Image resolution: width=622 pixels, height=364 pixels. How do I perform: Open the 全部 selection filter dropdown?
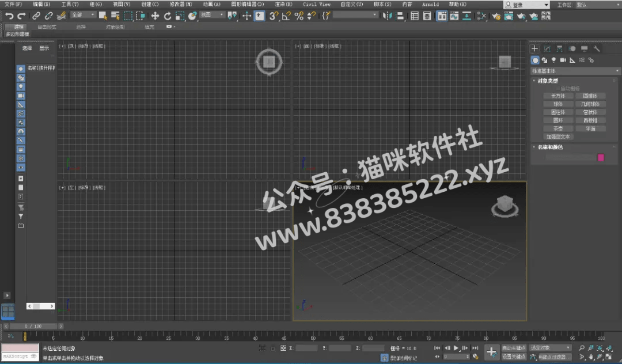coord(83,14)
